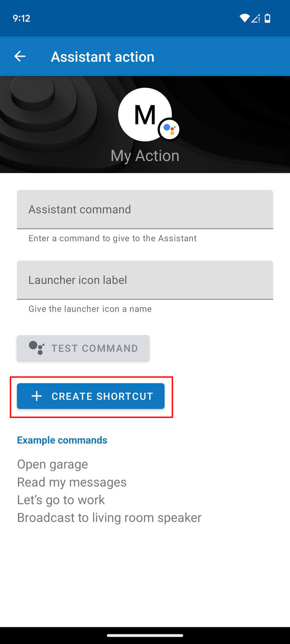Tap the Google Assistant badge on the avatar

169,129
